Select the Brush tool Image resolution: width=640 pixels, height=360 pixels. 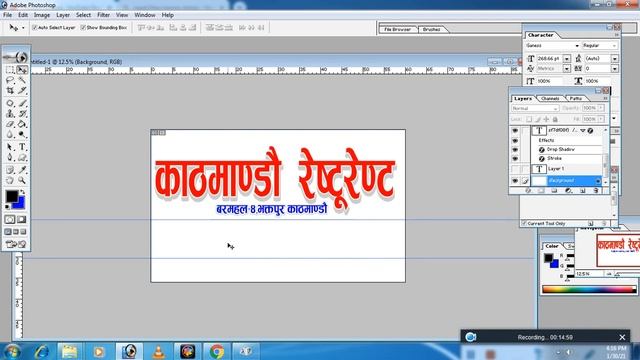[22, 103]
